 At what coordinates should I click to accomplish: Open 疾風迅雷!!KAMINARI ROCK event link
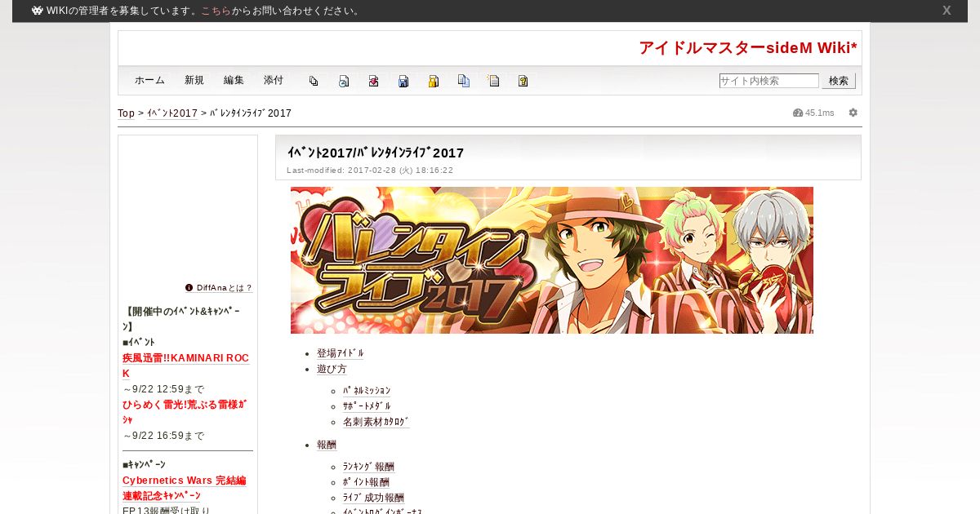186,366
